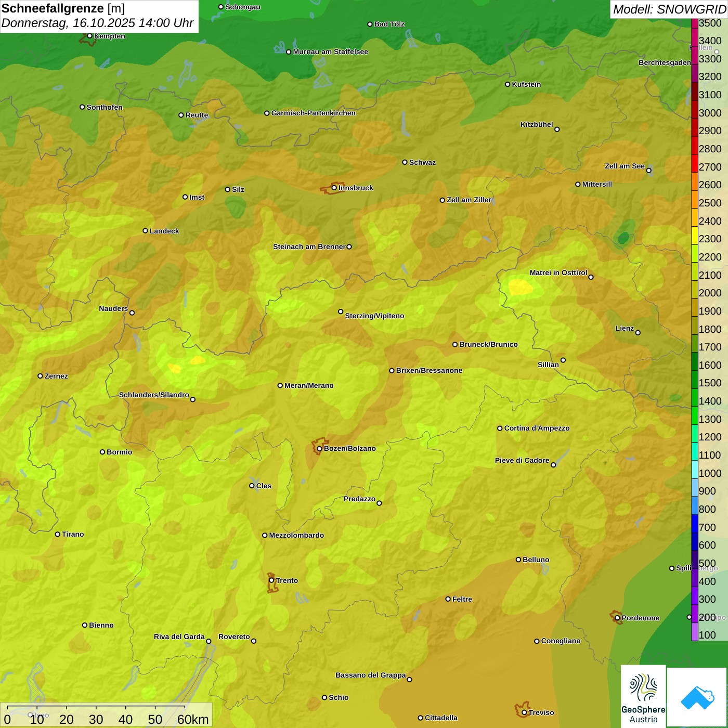This screenshot has width=728, height=728.
Task: Click the Tirano marker dot
Action: point(58,534)
